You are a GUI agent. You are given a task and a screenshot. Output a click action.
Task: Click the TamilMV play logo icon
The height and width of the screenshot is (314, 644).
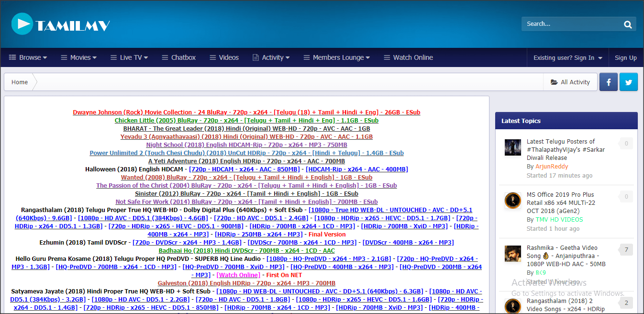coord(22,24)
